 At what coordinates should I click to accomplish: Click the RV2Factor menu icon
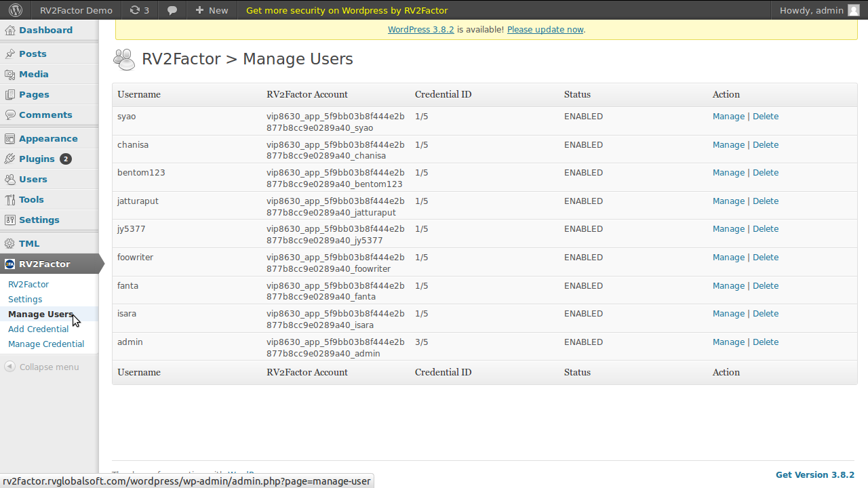point(10,264)
